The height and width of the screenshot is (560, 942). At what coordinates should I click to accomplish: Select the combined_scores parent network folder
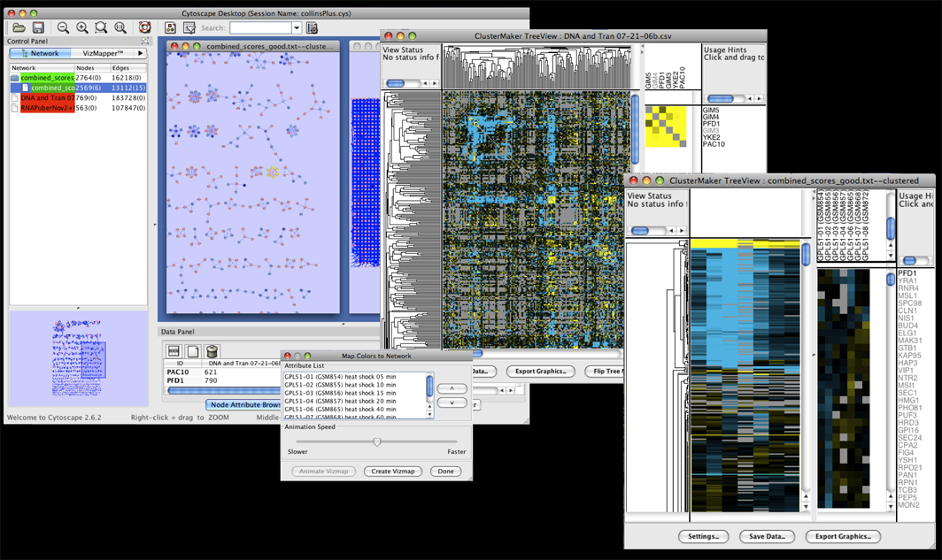tap(47, 78)
